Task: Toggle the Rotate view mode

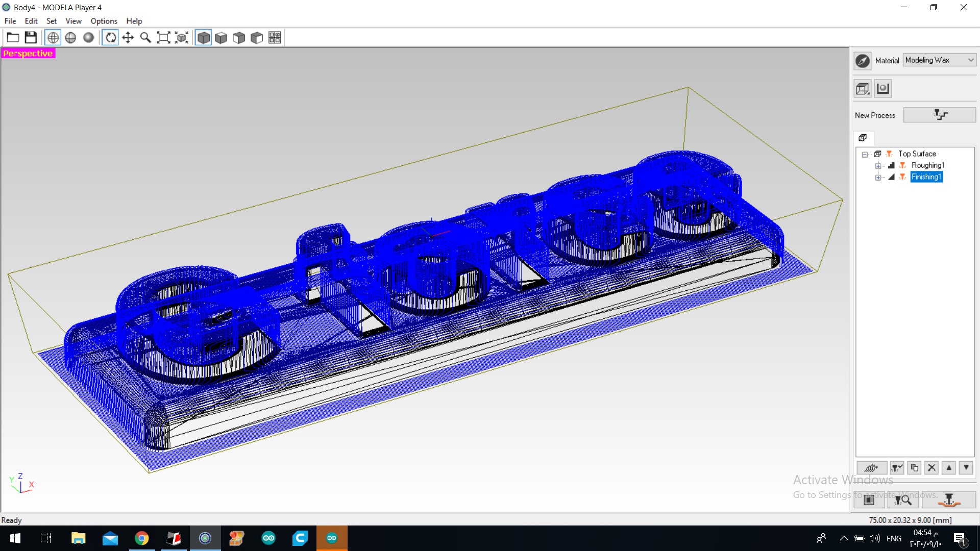Action: tap(110, 38)
